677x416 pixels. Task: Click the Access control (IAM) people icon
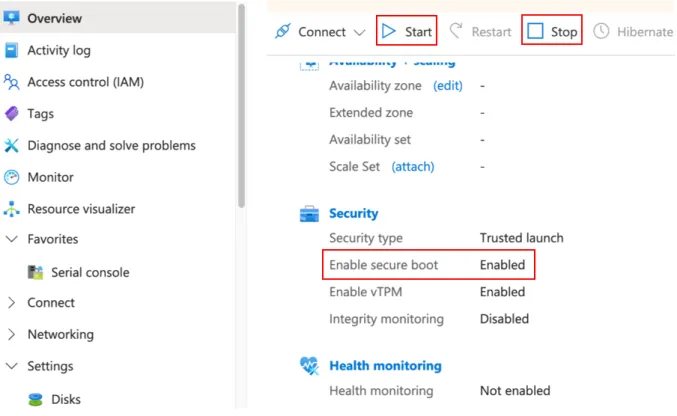(x=11, y=82)
